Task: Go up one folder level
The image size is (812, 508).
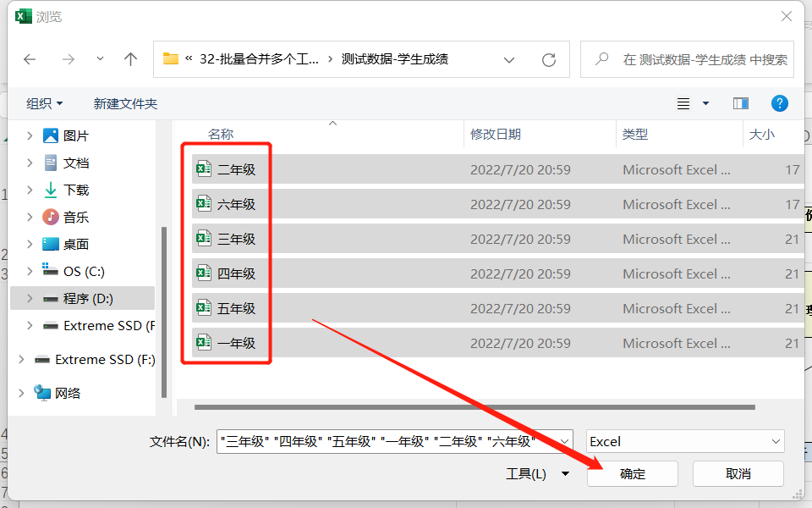Action: pos(130,59)
